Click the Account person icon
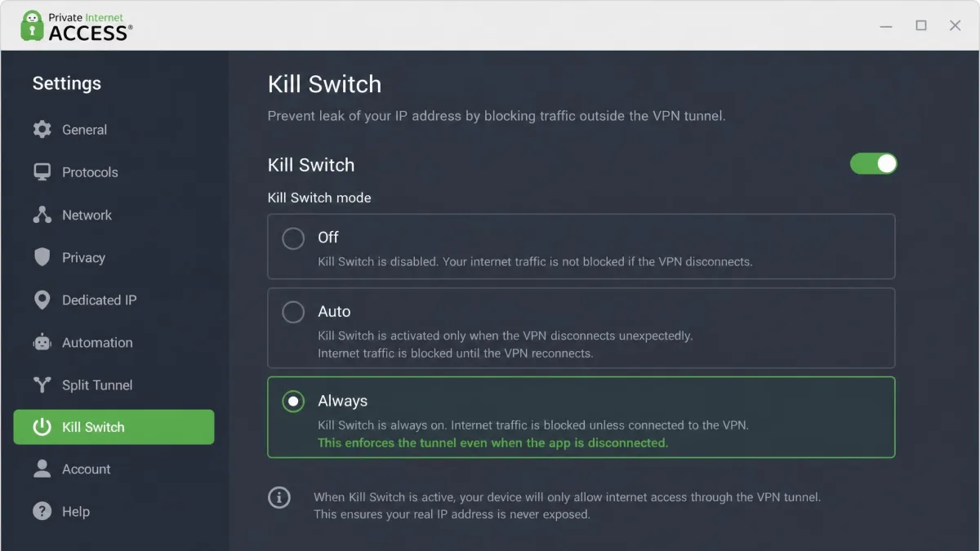This screenshot has width=980, height=551. pos(42,469)
